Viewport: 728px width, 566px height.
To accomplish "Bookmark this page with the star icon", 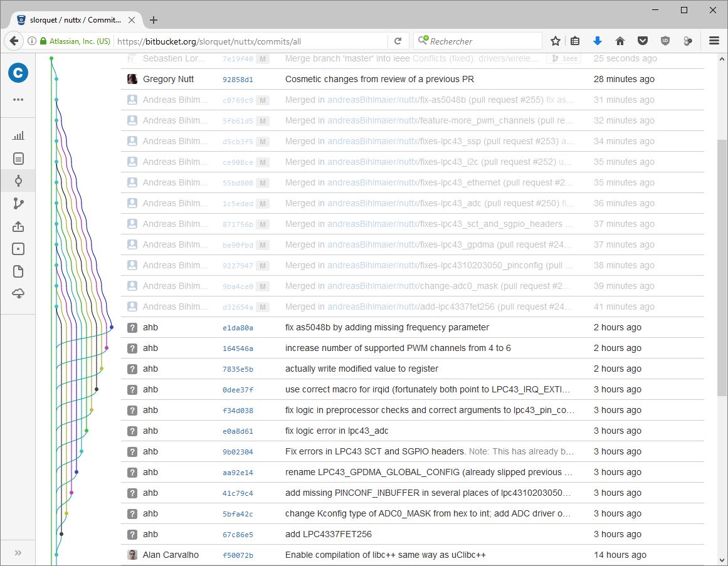I will pos(555,41).
